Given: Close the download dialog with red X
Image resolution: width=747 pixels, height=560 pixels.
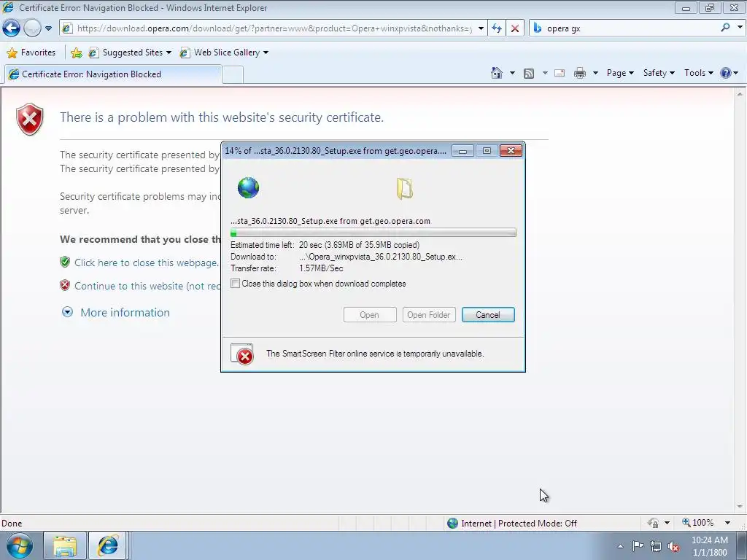Looking at the screenshot, I should tap(511, 151).
